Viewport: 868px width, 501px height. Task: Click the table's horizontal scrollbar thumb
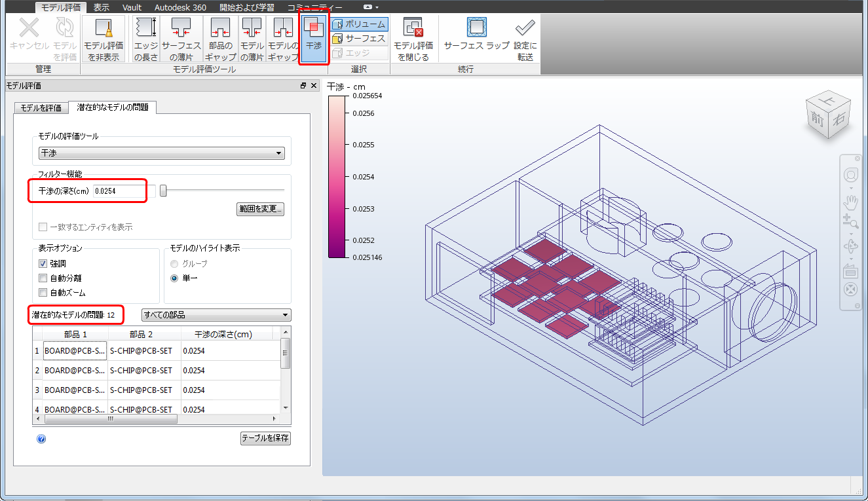(x=111, y=418)
